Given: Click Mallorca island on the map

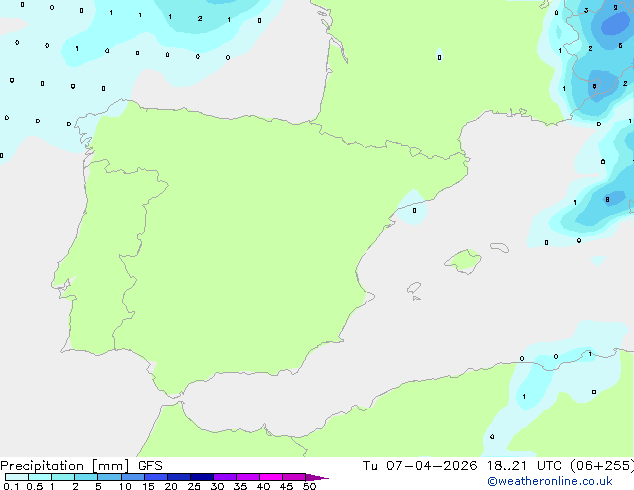Looking at the screenshot, I should (x=463, y=261).
